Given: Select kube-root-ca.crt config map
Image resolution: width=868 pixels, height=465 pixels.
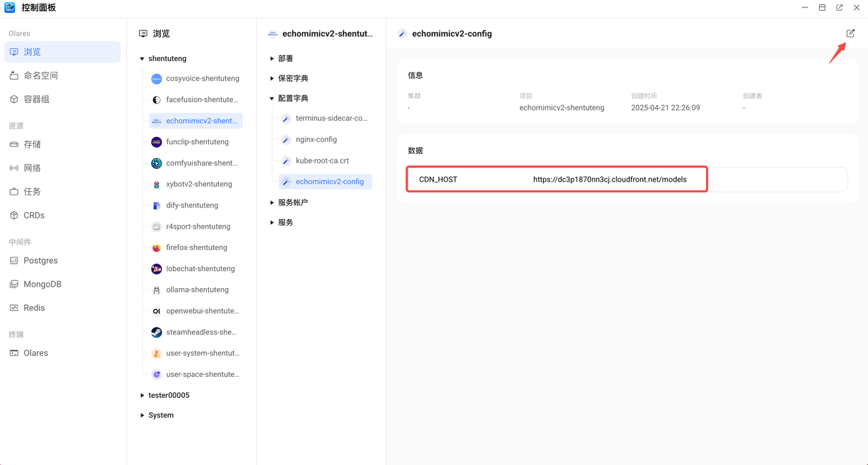Looking at the screenshot, I should [x=322, y=161].
